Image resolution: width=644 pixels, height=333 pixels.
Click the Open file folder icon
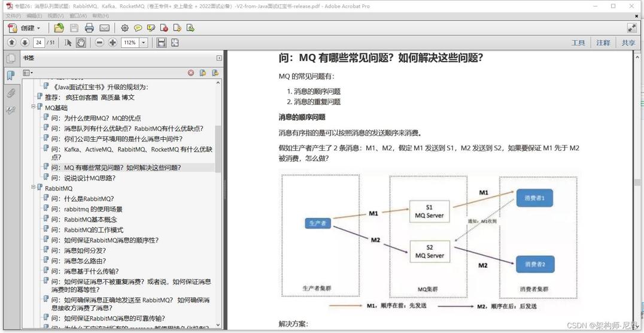pyautogui.click(x=59, y=28)
